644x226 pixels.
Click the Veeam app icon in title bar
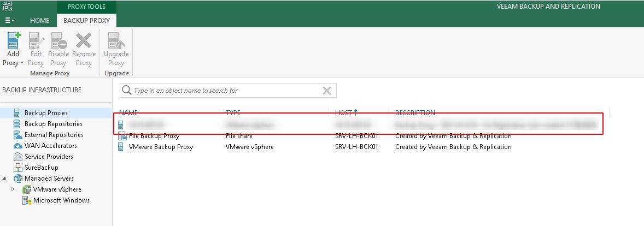point(8,6)
